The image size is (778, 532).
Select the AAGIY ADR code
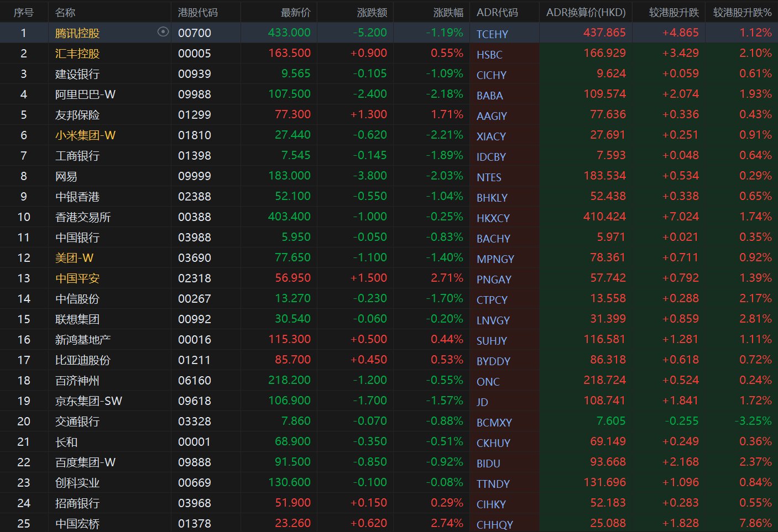[x=492, y=116]
